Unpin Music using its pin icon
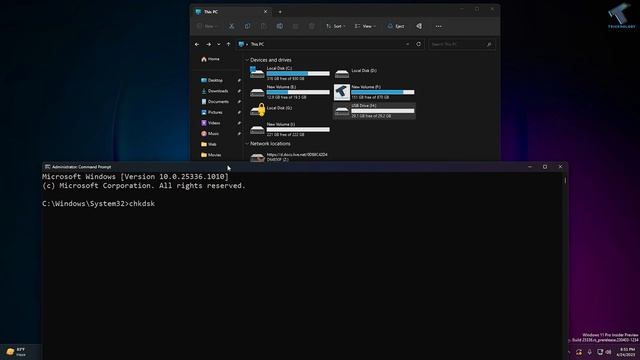 [x=239, y=133]
